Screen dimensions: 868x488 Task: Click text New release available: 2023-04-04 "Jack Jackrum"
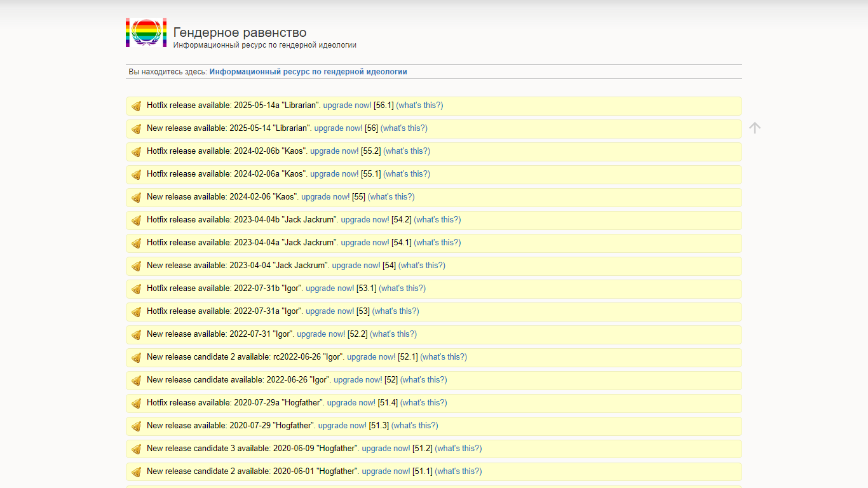pyautogui.click(x=238, y=266)
